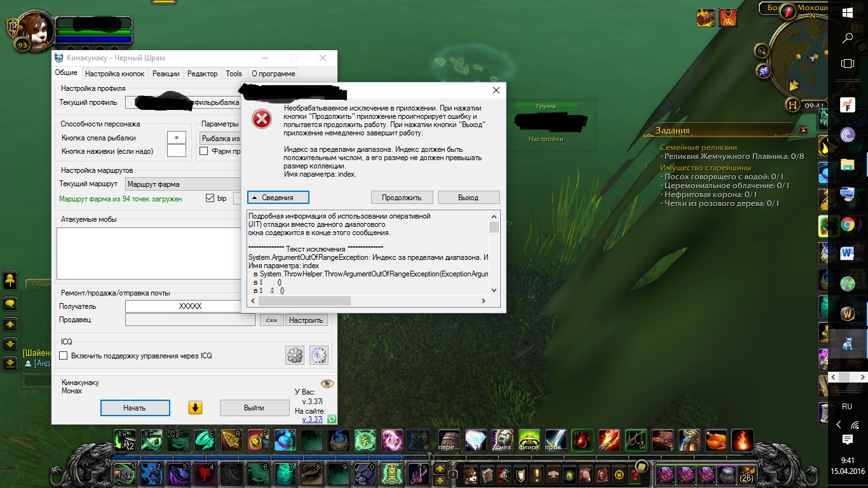Collapse the Сведения details section

278,197
